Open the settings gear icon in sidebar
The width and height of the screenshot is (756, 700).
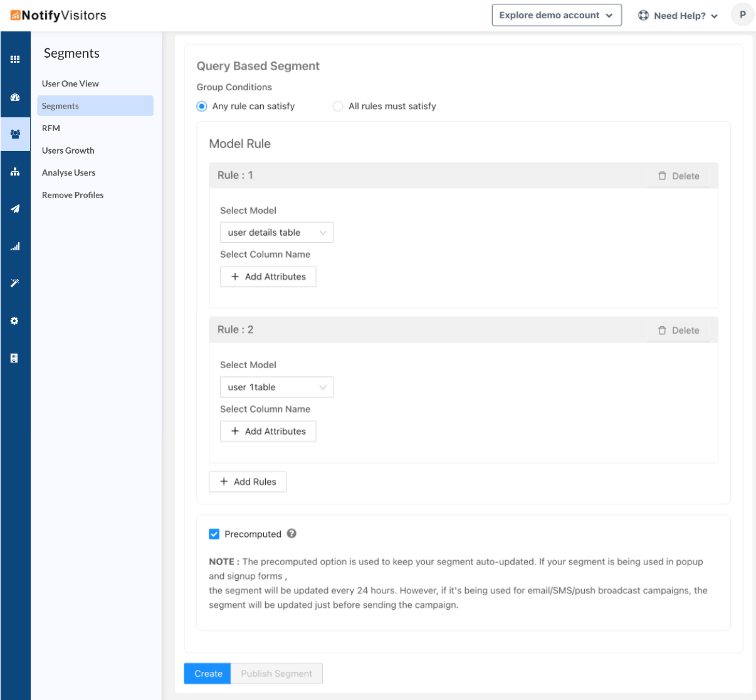coord(15,321)
